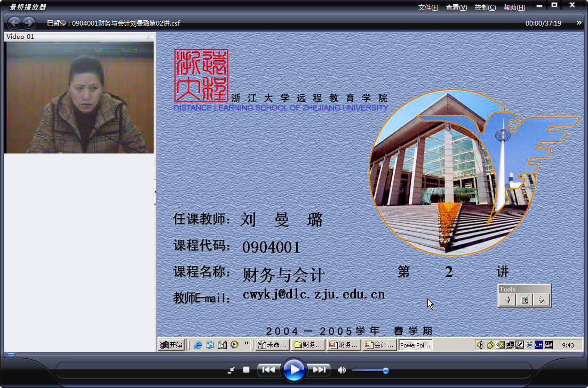
Task: Switch to the 未命... taskbar window
Action: coord(273,345)
